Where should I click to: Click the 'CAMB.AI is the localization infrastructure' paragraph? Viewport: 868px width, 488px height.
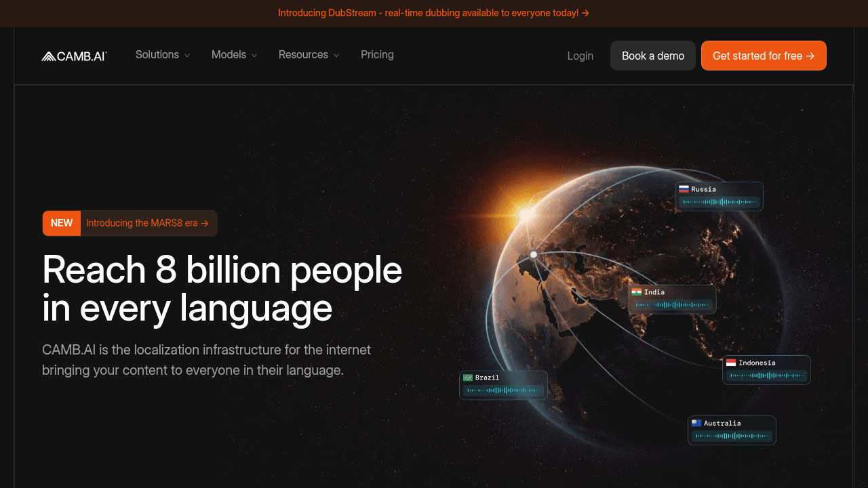[x=207, y=360]
